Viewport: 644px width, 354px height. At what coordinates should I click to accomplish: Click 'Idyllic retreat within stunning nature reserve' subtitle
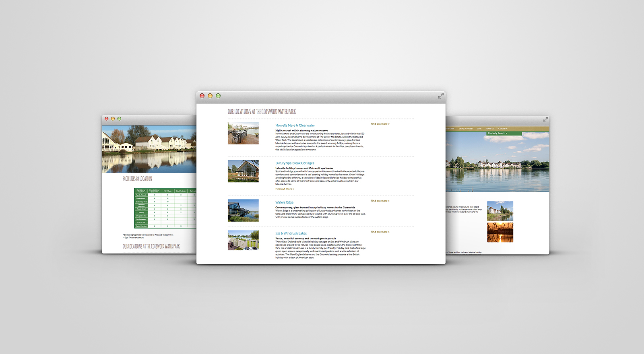[x=301, y=130]
